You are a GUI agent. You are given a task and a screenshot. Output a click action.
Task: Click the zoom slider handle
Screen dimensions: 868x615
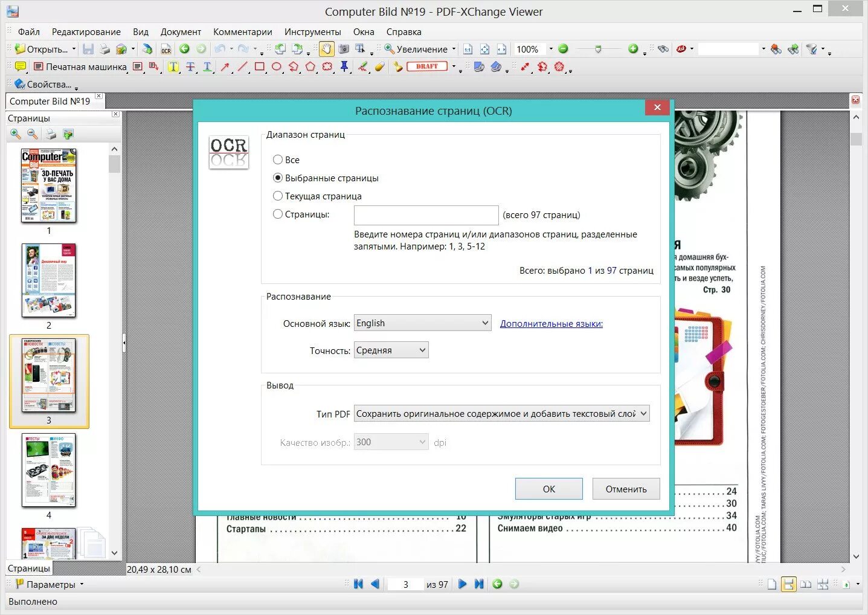[x=598, y=49]
